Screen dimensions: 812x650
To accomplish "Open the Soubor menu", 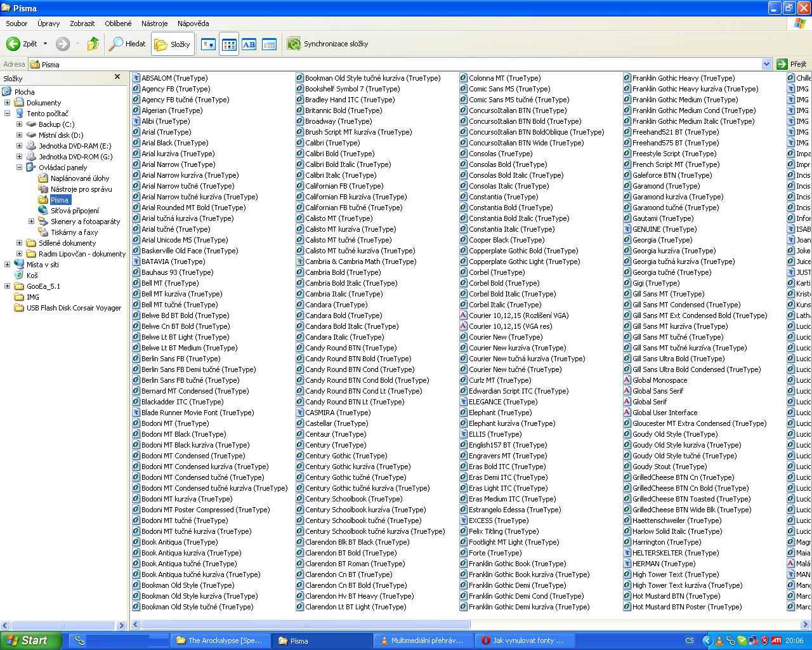I will pos(16,23).
